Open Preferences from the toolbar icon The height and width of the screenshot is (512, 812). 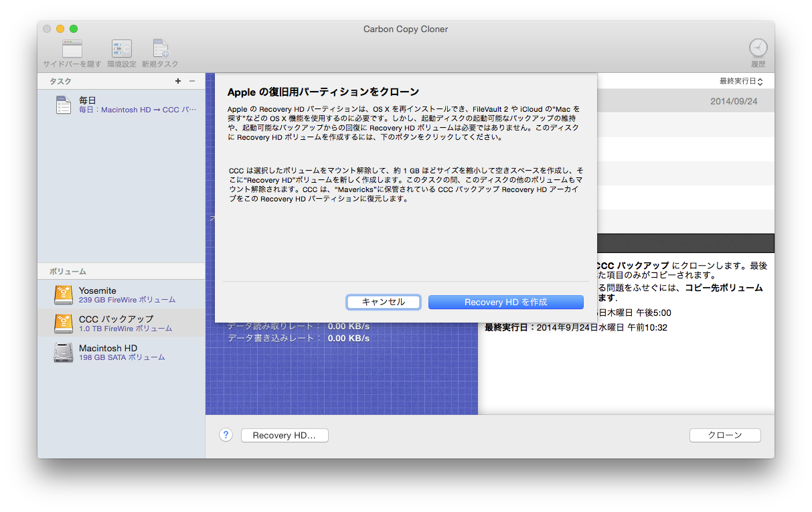coord(121,48)
